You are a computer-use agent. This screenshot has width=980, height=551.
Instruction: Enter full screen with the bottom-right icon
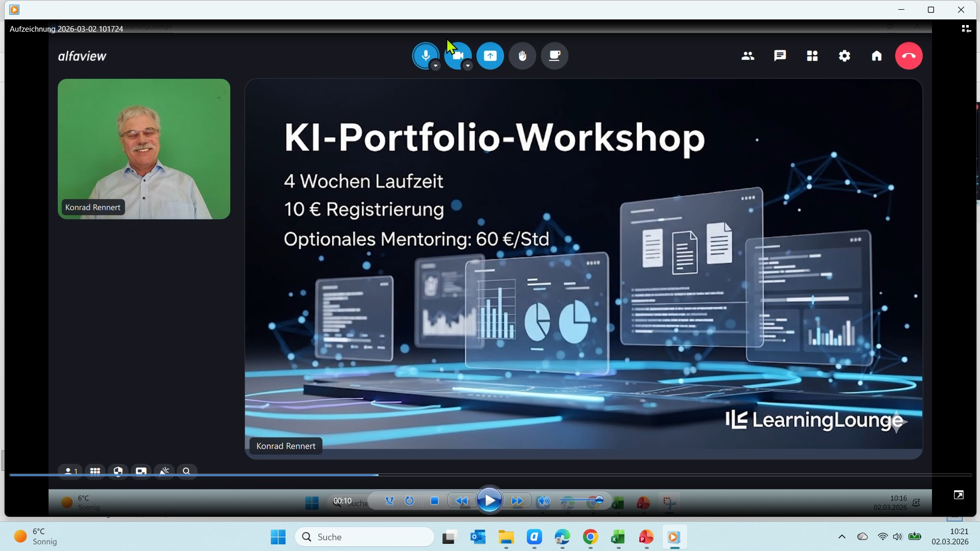click(x=959, y=495)
